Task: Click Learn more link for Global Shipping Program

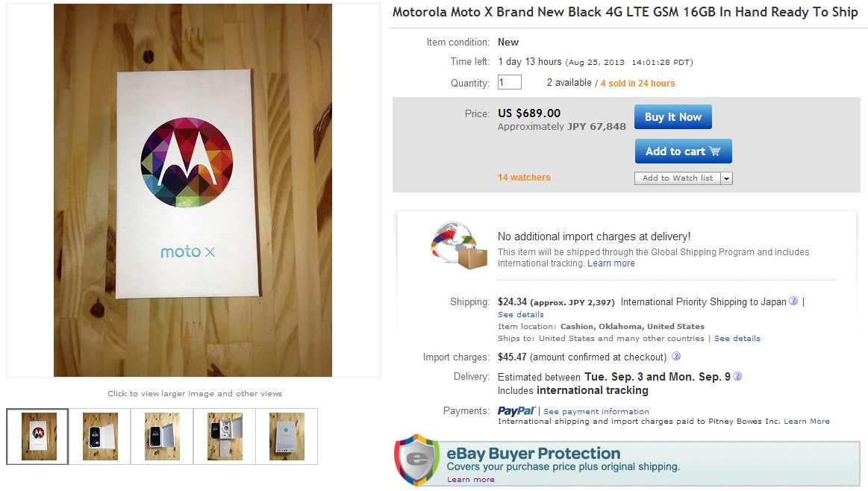Action: coord(611,263)
